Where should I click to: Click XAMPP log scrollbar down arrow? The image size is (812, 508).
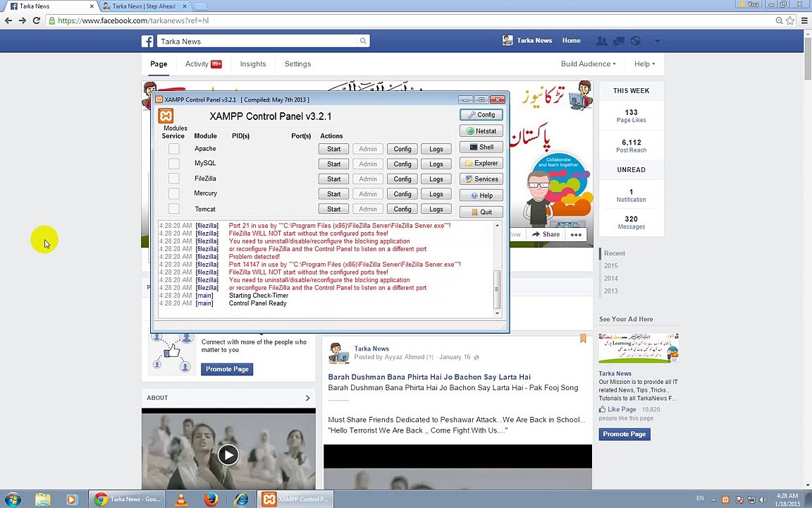click(x=497, y=313)
